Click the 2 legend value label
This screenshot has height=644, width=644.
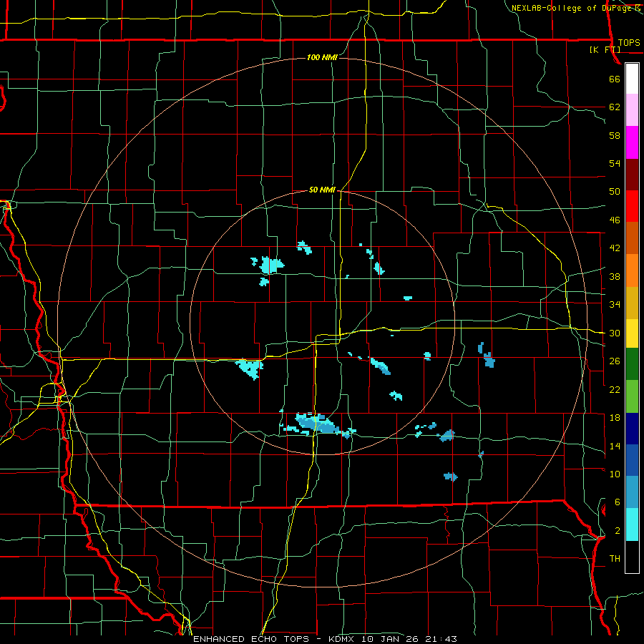pos(618,531)
